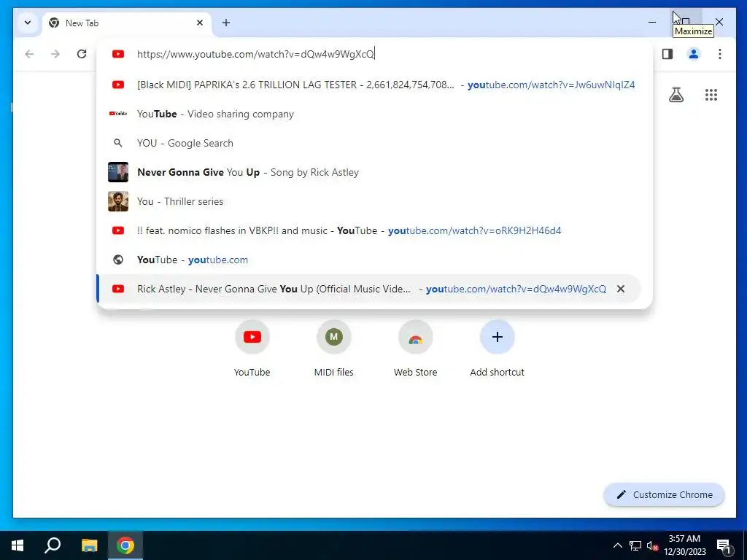This screenshot has width=747, height=560.
Task: Open Chrome three-dot menu
Action: [719, 54]
